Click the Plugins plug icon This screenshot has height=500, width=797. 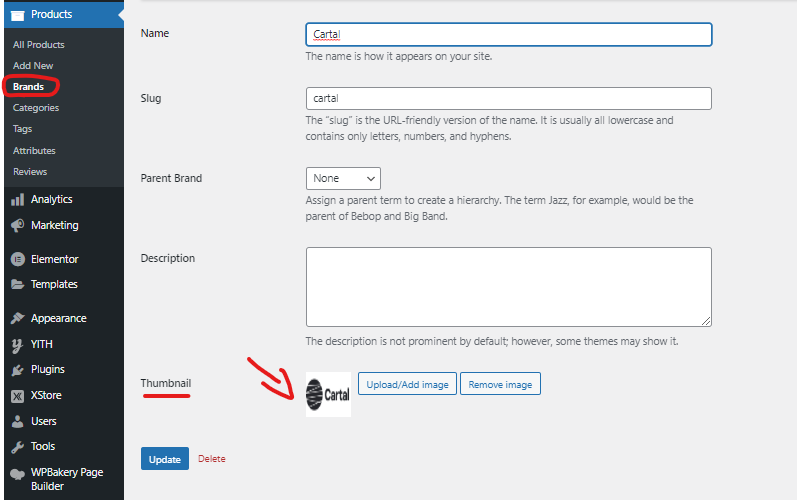tap(17, 370)
